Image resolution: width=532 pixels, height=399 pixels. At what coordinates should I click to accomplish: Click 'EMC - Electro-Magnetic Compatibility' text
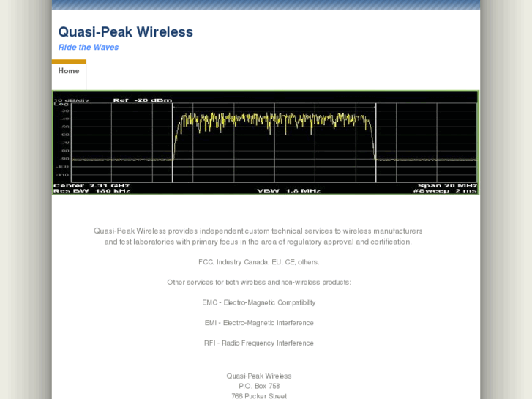tap(259, 302)
